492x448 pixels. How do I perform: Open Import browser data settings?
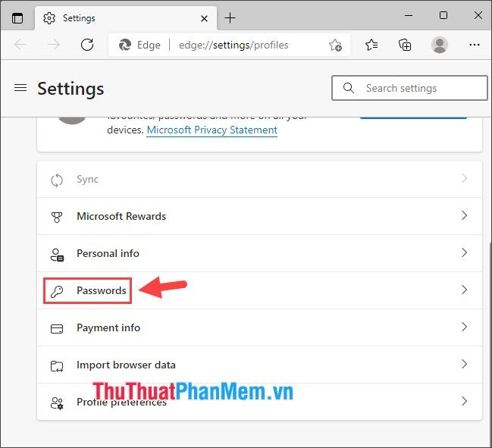tap(259, 365)
